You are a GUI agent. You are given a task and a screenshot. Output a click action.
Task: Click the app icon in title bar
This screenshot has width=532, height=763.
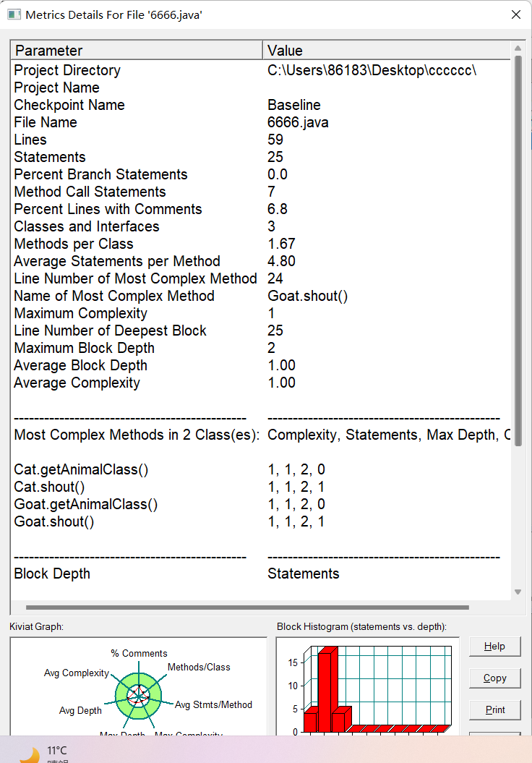click(x=14, y=14)
